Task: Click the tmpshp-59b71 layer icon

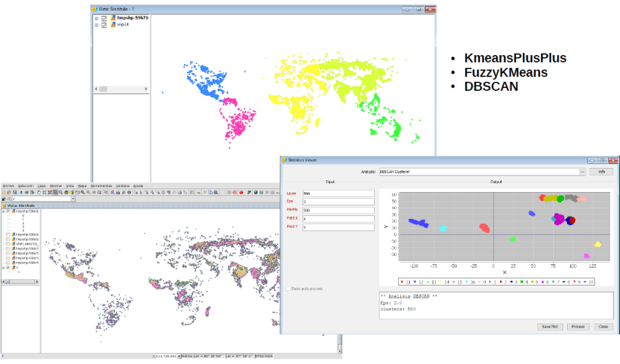Action: point(113,18)
